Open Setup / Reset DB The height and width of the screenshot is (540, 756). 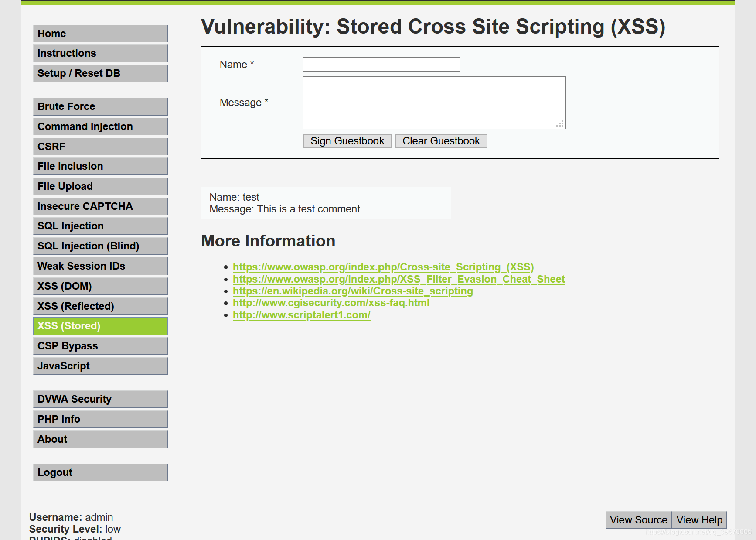(100, 73)
